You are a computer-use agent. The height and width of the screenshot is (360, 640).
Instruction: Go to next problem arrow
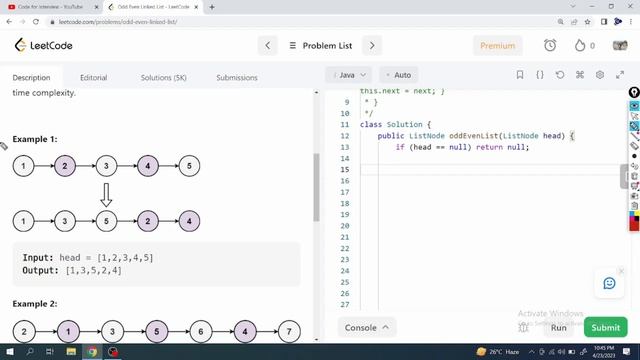[372, 46]
